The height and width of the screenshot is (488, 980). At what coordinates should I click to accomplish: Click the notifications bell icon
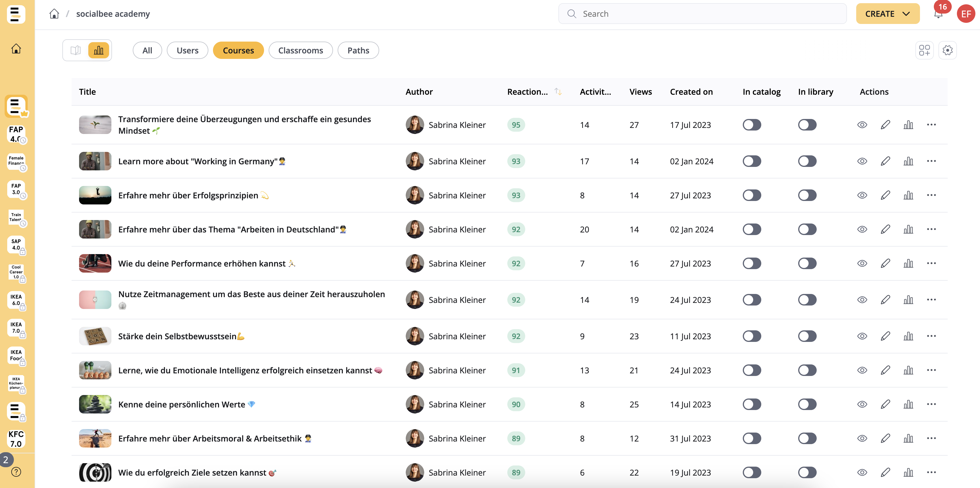coord(938,14)
